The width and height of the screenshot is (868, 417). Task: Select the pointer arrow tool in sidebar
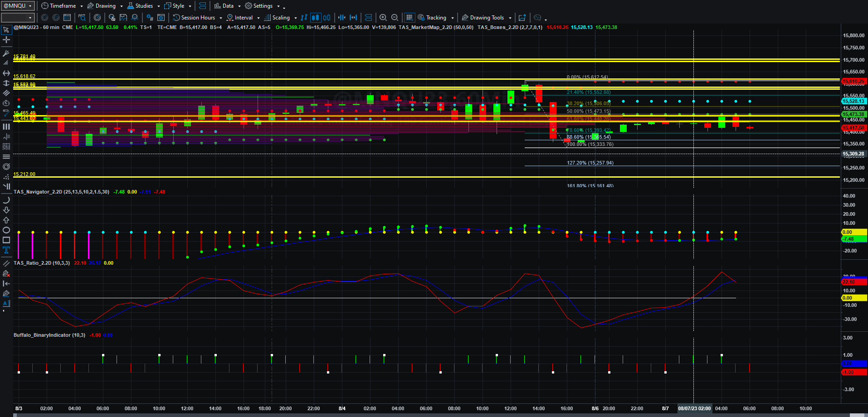(x=6, y=30)
